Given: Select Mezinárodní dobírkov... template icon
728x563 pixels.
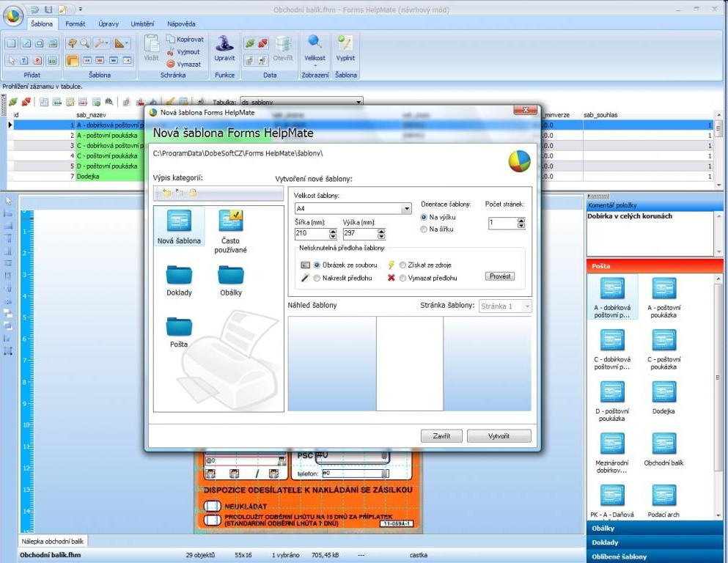Looking at the screenshot, I should click(x=612, y=444).
